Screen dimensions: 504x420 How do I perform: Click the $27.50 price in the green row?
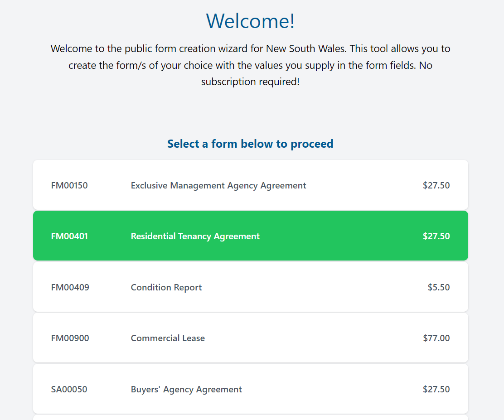436,236
